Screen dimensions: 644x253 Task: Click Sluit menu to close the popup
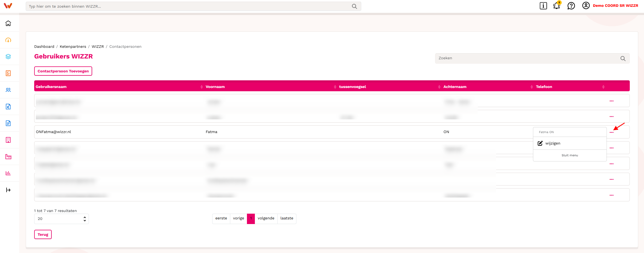[x=570, y=155]
